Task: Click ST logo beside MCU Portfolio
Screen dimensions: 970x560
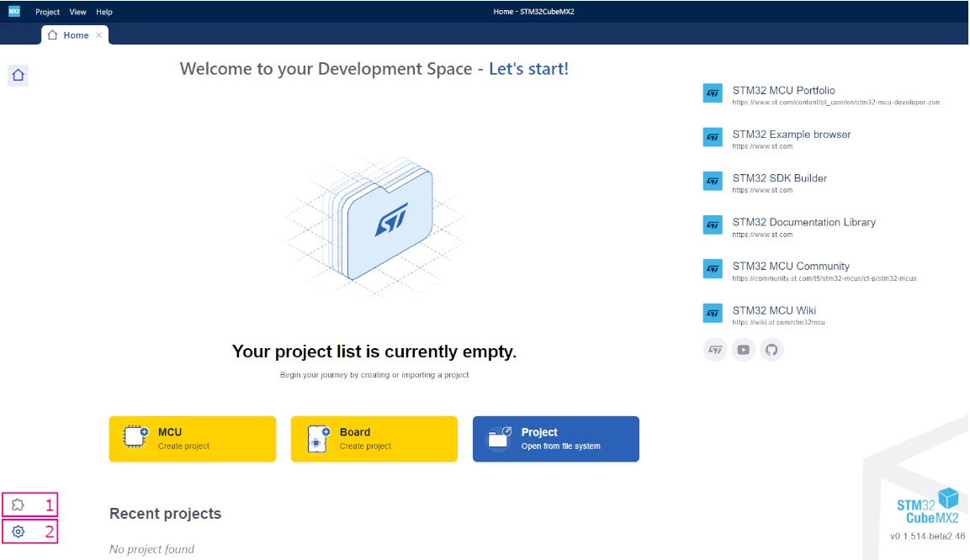Action: click(713, 93)
